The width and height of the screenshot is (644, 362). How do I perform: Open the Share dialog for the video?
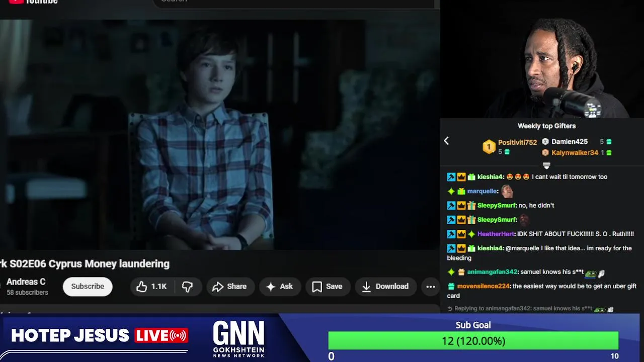click(229, 286)
